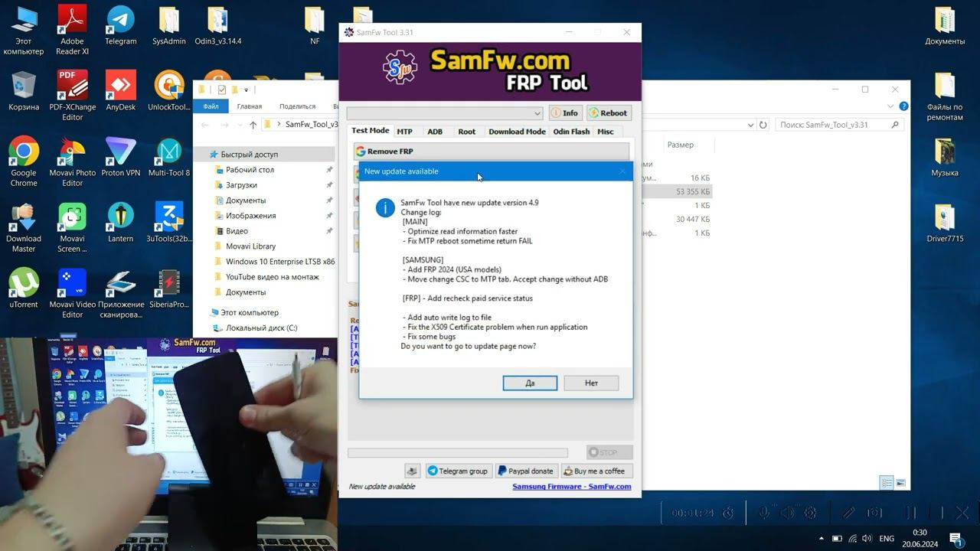
Task: Open the Главная ribbon tab
Action: point(250,106)
